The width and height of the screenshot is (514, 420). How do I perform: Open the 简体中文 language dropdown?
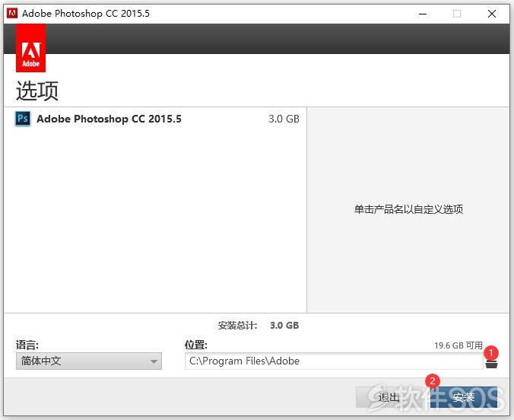(89, 361)
